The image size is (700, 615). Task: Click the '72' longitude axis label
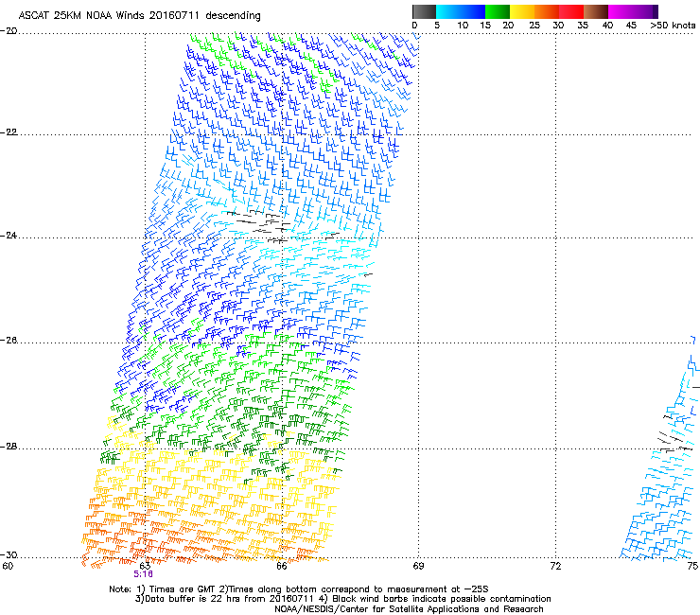(555, 567)
